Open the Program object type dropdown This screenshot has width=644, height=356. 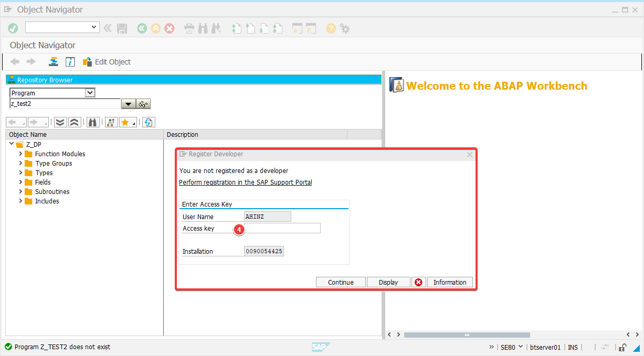pyautogui.click(x=90, y=93)
